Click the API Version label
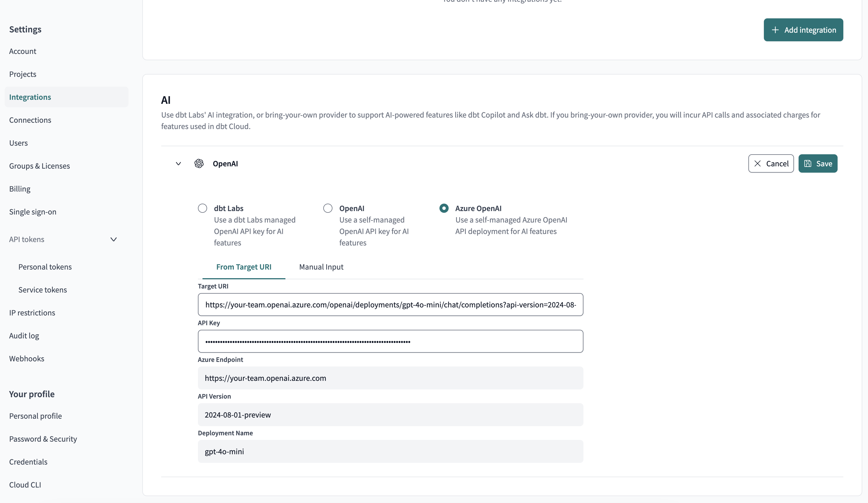 pyautogui.click(x=214, y=396)
